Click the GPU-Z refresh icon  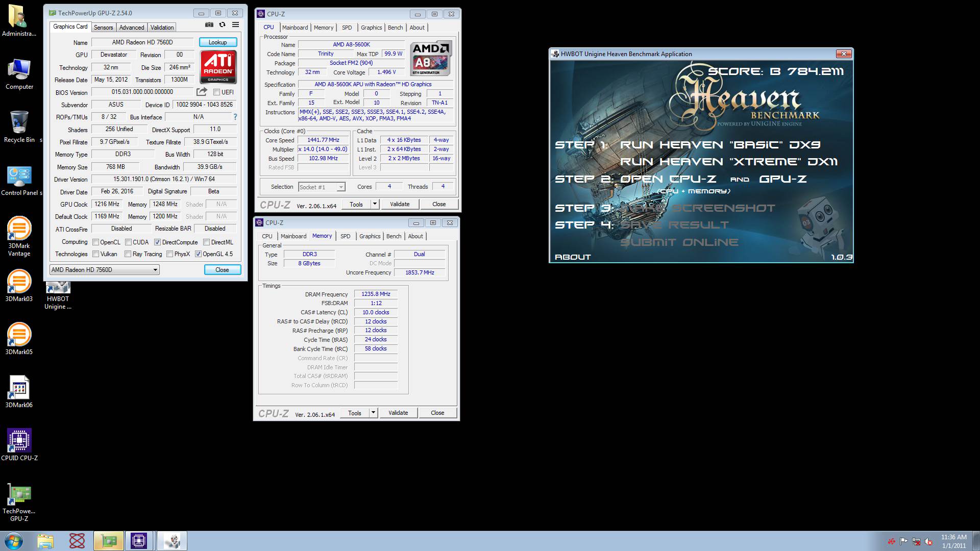pos(222,24)
